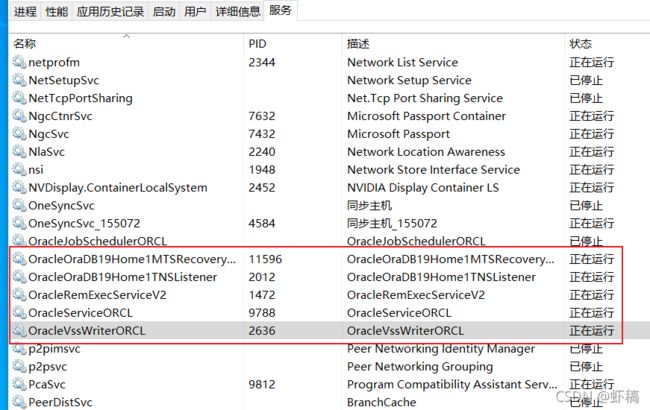Click the OracleJobSchedulerORCL service icon
This screenshot has height=410, width=650.
point(19,241)
